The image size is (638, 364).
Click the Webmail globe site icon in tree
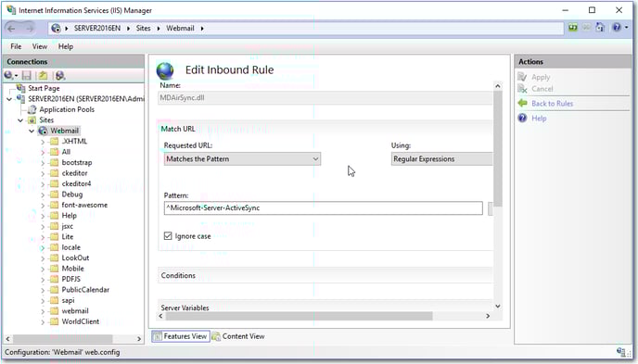pyautogui.click(x=43, y=131)
